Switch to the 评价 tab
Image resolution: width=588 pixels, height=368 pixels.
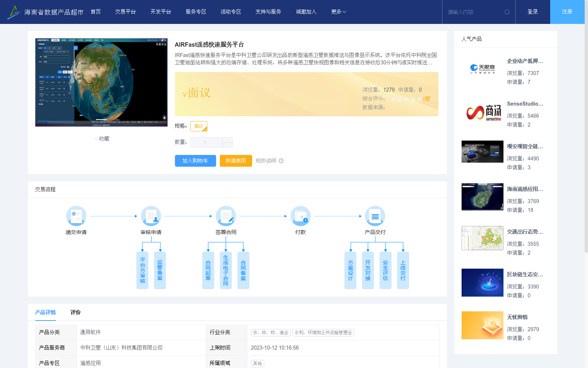coord(76,312)
